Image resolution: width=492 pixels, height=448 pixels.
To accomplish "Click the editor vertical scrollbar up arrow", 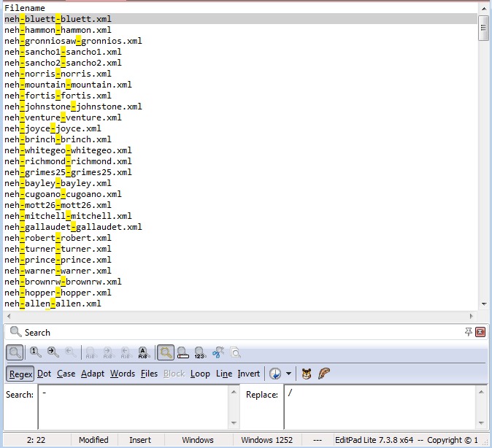I will [x=484, y=9].
